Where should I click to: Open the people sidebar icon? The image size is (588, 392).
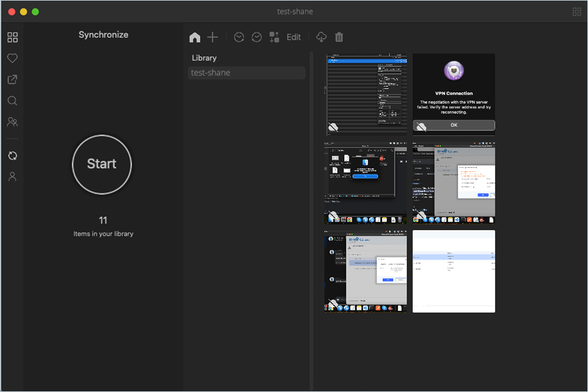(x=12, y=122)
